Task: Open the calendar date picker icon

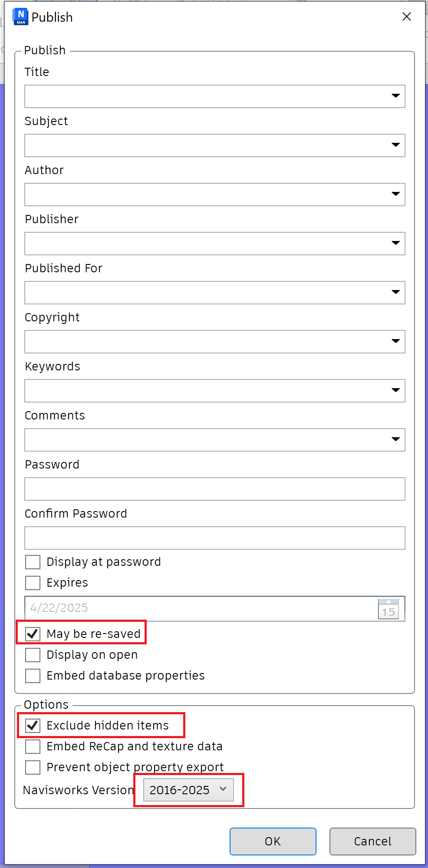Action: 388,609
